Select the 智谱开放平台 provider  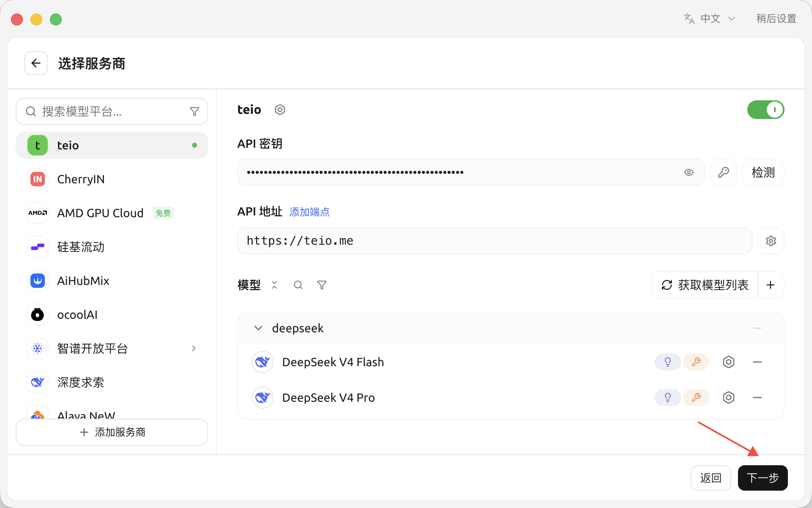pyautogui.click(x=112, y=348)
